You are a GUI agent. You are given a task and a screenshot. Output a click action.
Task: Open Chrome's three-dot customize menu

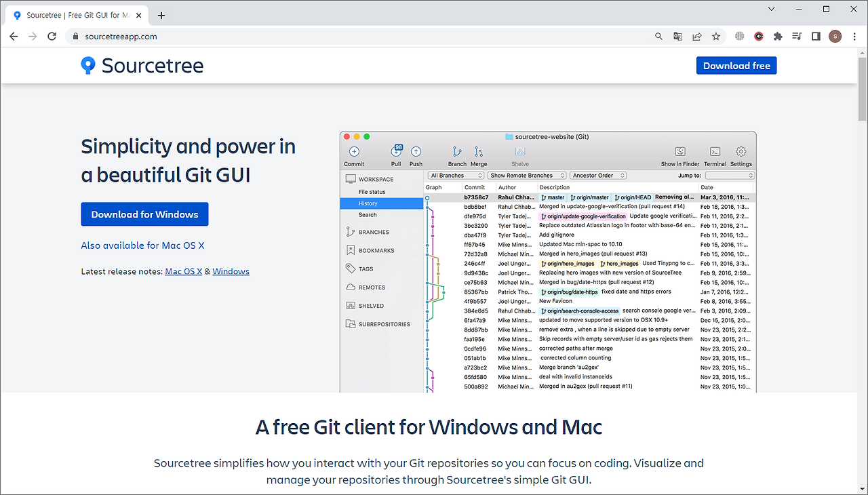tap(854, 37)
